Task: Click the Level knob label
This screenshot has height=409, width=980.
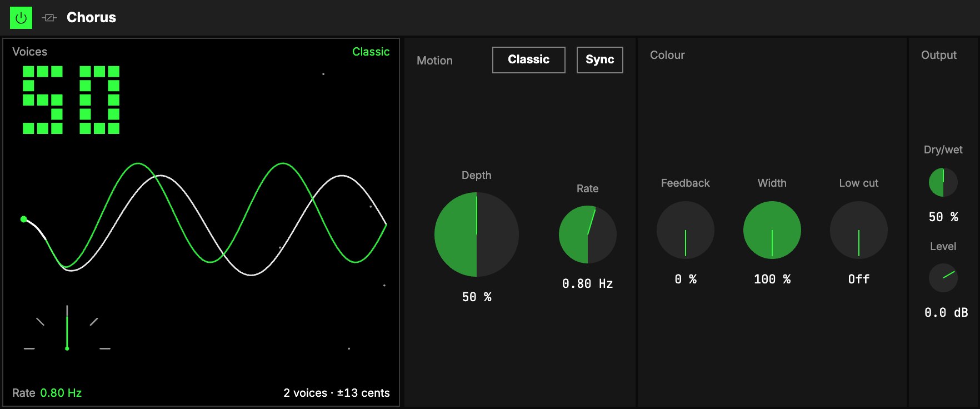Action: [943, 246]
